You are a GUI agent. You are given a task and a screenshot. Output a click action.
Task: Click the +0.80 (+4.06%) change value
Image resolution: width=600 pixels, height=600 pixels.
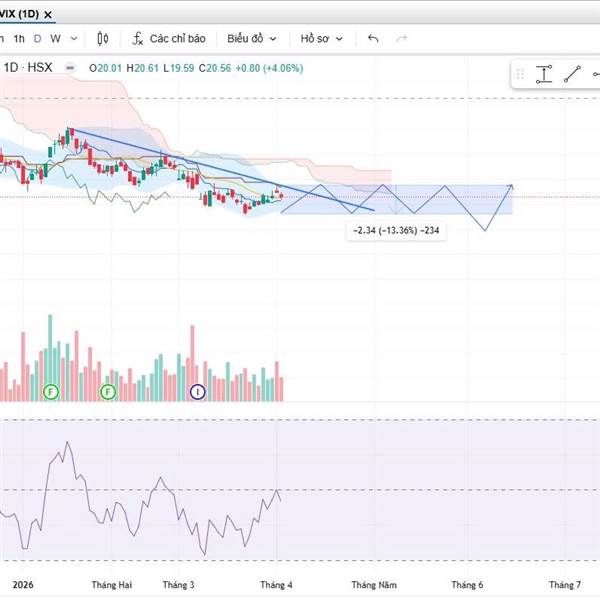pos(269,68)
